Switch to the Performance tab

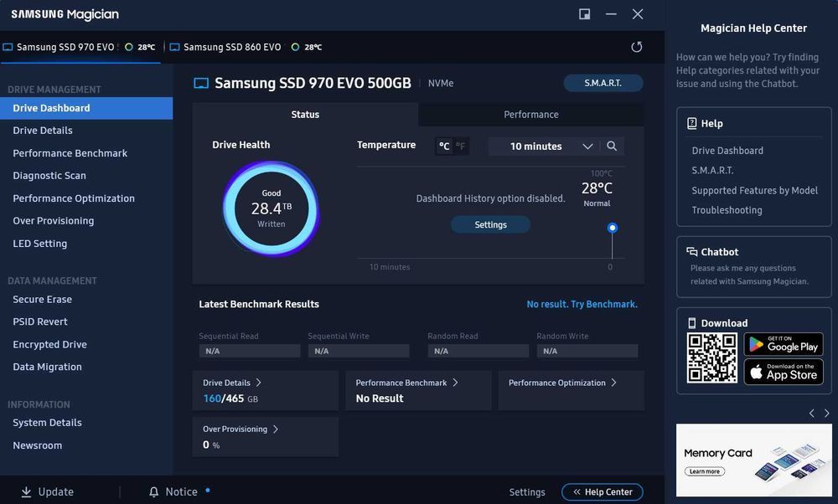tap(530, 114)
